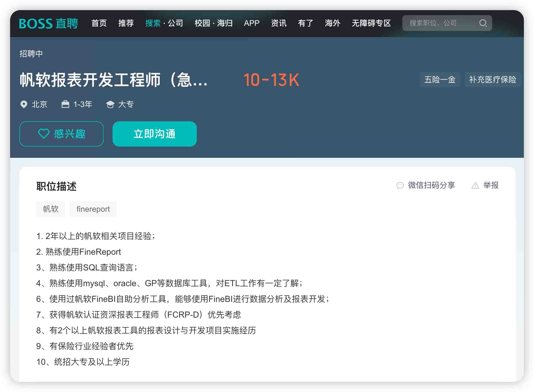Click the 职位描述 heading
Image resolution: width=534 pixels, height=392 pixels.
pyautogui.click(x=56, y=186)
